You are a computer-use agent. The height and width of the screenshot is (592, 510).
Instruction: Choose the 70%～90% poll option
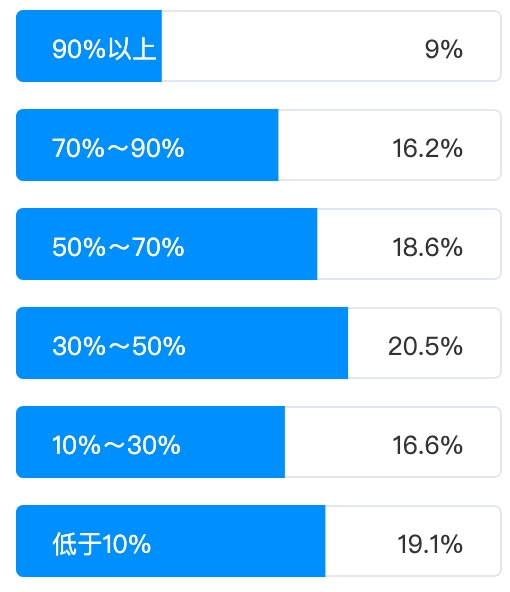(259, 145)
